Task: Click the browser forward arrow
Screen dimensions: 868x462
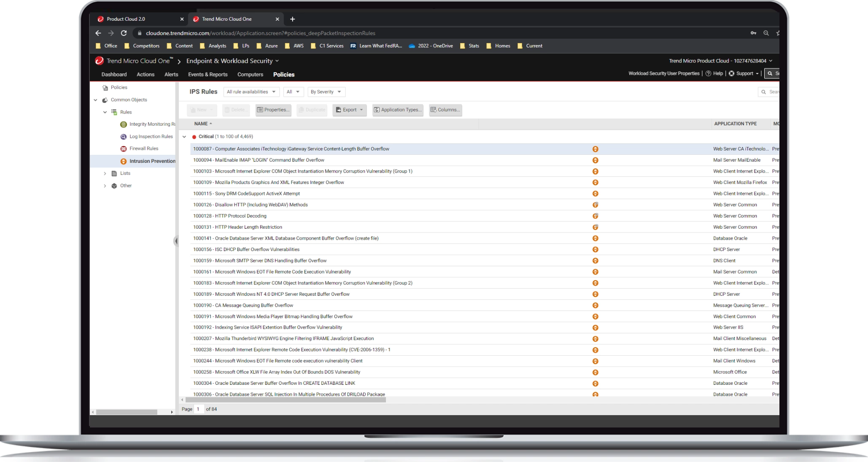Action: click(x=111, y=33)
